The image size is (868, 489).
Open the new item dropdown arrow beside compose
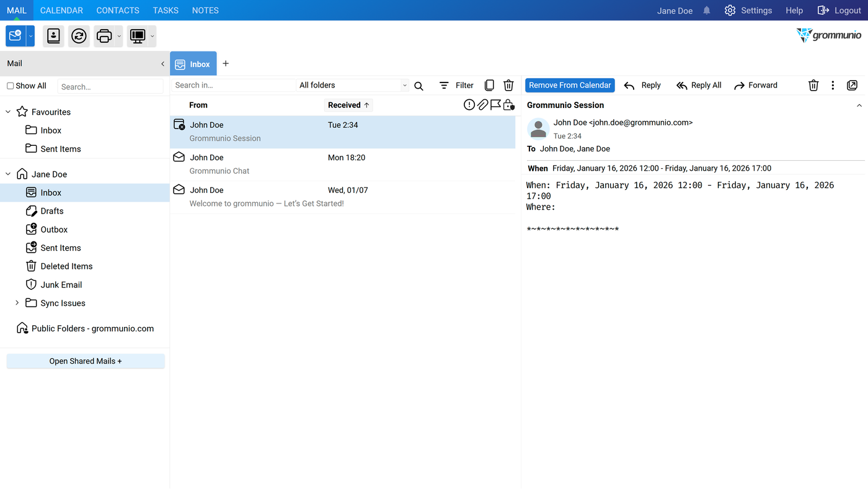(x=30, y=36)
